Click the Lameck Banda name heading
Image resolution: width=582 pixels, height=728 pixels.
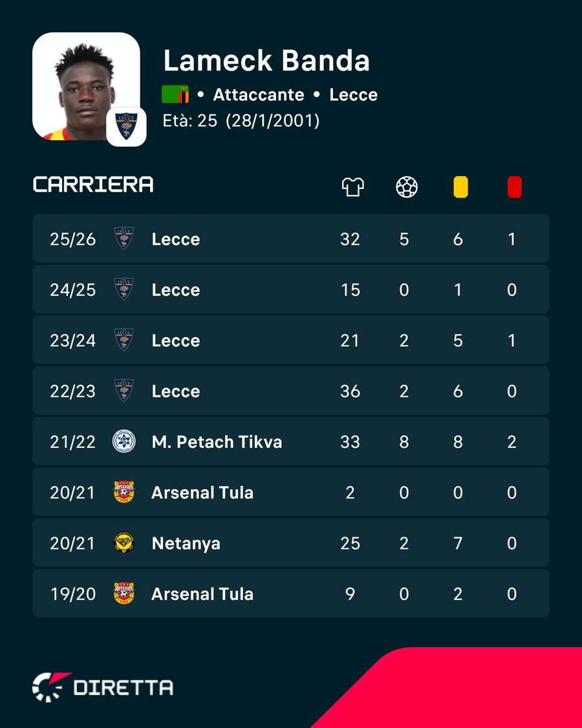266,60
